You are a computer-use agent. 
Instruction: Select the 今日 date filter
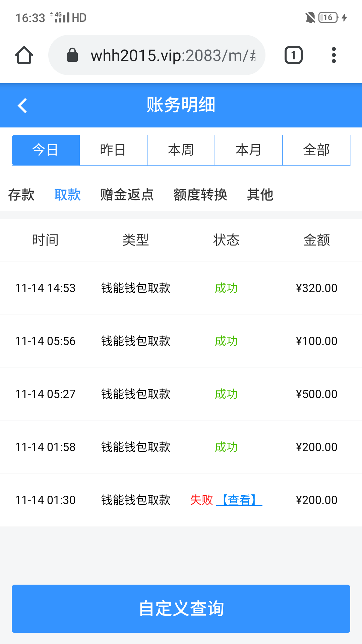pyautogui.click(x=46, y=150)
